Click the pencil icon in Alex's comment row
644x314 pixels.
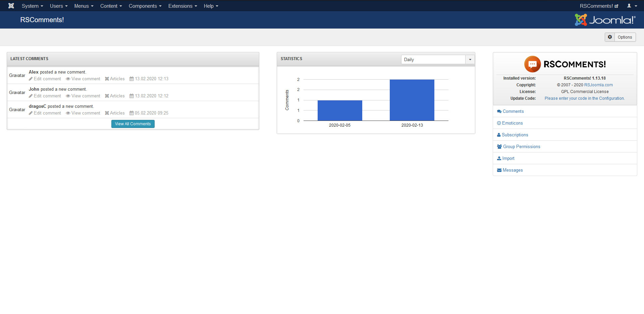[31, 79]
